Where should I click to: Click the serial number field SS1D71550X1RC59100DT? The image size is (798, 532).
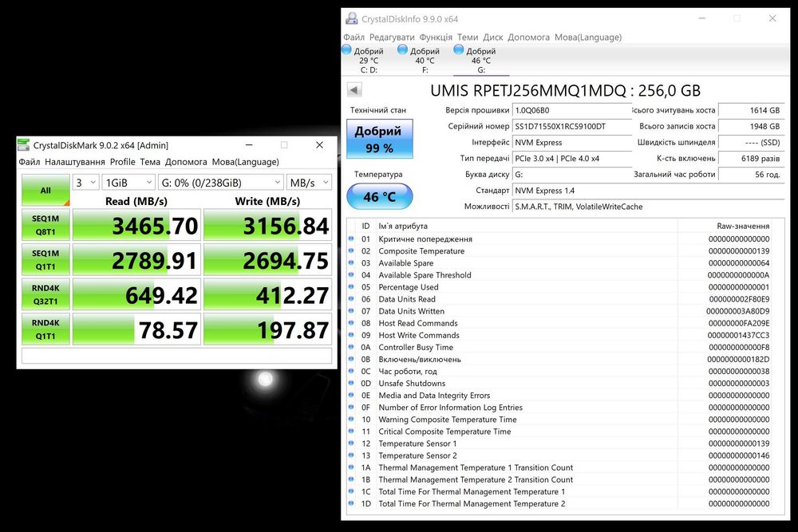[572, 126]
